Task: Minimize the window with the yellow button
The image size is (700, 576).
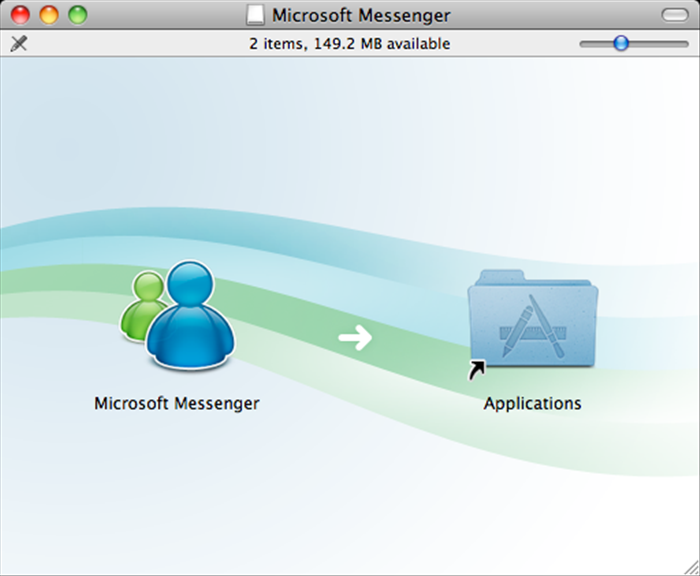Action: (x=49, y=15)
